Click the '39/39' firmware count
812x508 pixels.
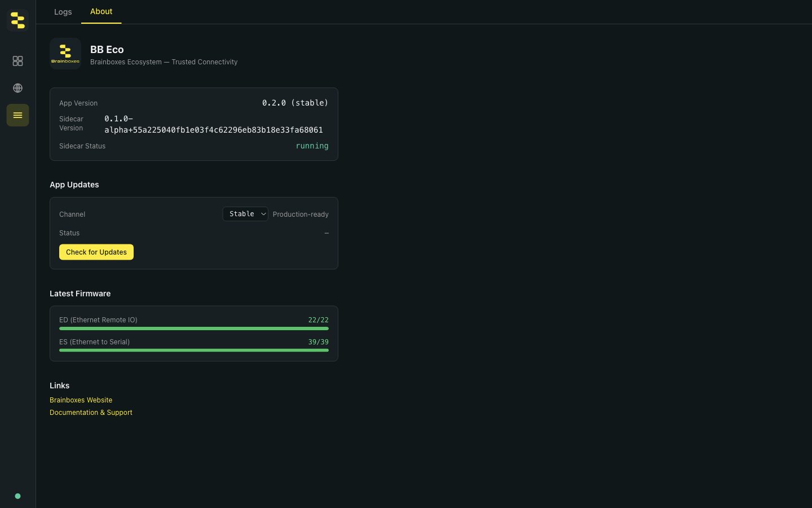(x=318, y=342)
